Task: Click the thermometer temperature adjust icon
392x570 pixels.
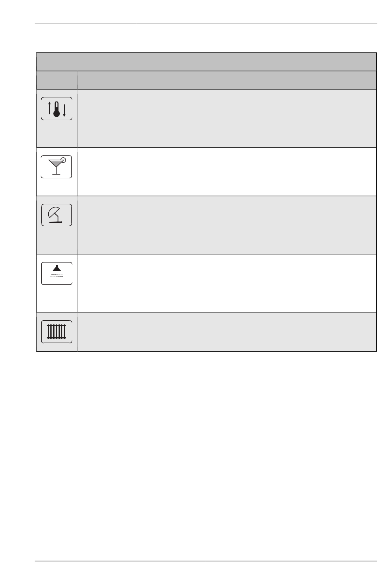Action: click(57, 109)
